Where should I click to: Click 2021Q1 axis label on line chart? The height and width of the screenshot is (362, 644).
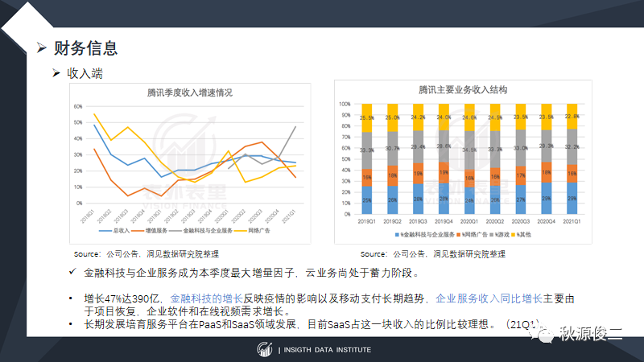288,216
